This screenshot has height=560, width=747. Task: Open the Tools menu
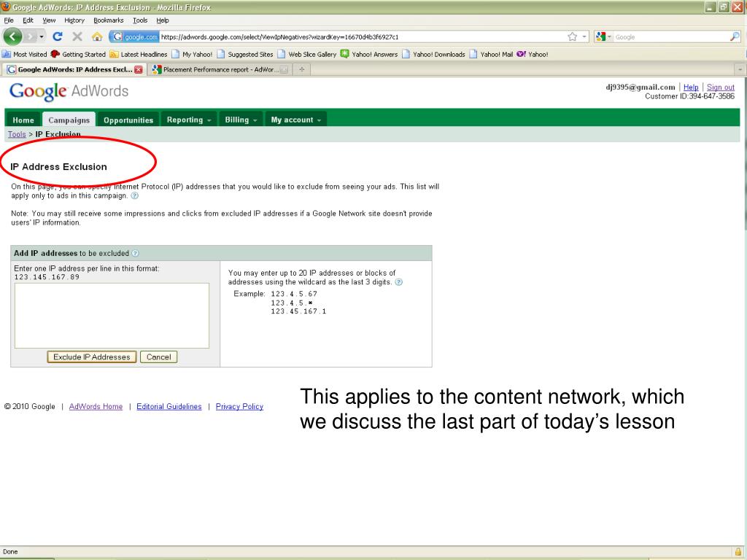[x=140, y=20]
